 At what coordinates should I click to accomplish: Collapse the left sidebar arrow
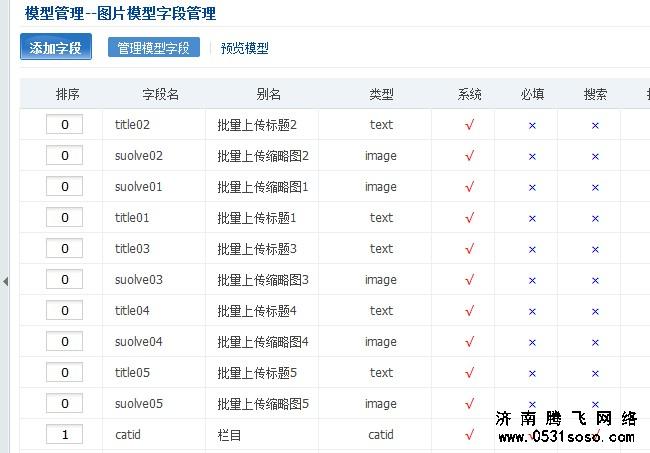click(5, 281)
